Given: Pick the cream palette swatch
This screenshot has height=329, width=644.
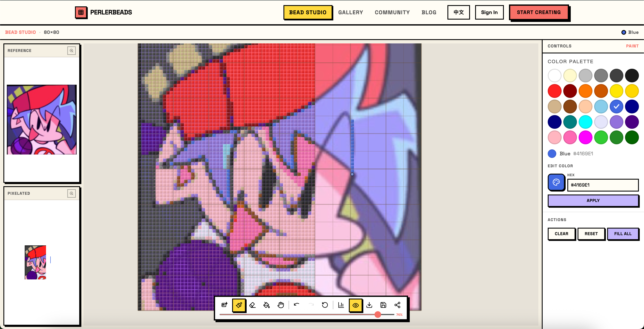Looking at the screenshot, I should click(x=570, y=76).
